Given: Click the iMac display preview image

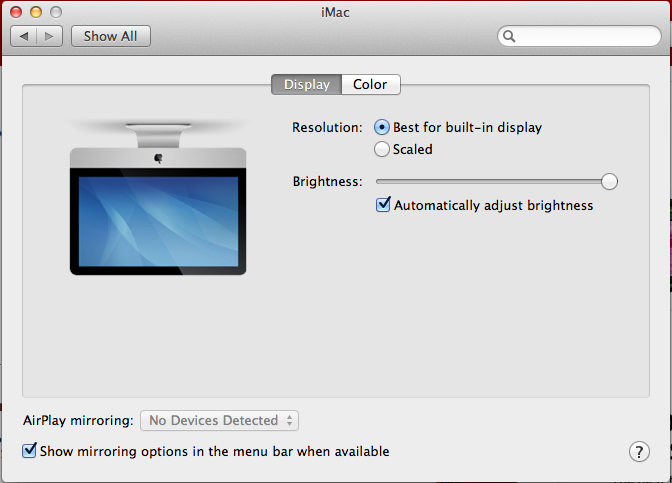Looking at the screenshot, I should pyautogui.click(x=158, y=199).
